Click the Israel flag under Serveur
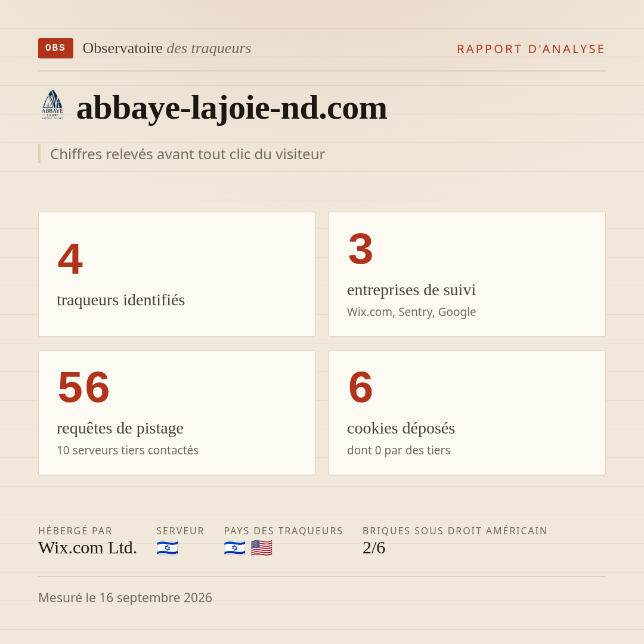The width and height of the screenshot is (644, 644). pyautogui.click(x=167, y=548)
